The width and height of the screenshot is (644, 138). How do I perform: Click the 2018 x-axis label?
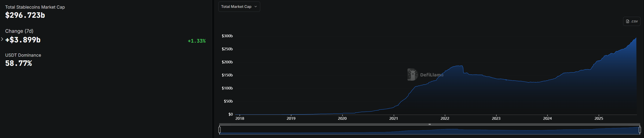coord(240,119)
